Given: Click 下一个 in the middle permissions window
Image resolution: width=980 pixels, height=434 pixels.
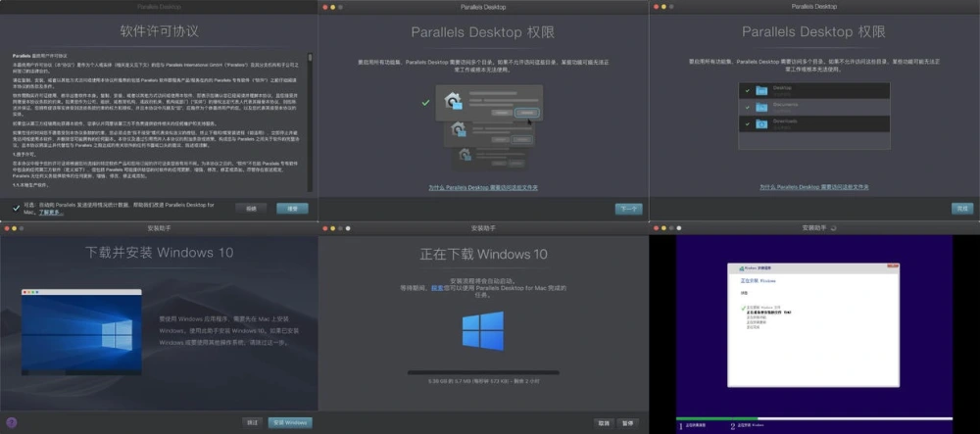Looking at the screenshot, I should (x=628, y=210).
